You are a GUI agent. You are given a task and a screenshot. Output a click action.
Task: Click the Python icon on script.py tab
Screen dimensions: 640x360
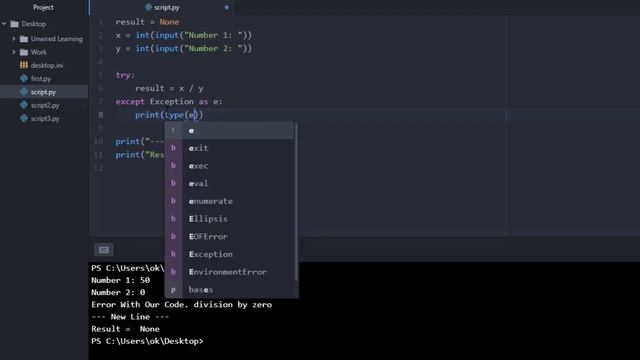point(149,7)
